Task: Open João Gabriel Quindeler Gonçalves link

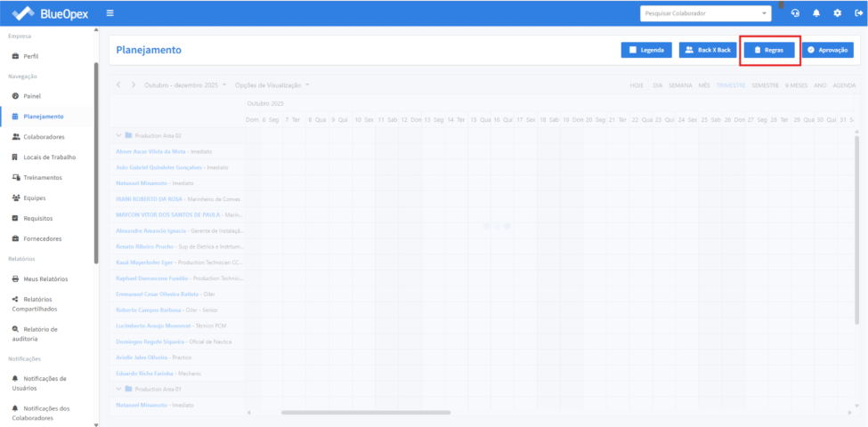Action: [158, 167]
